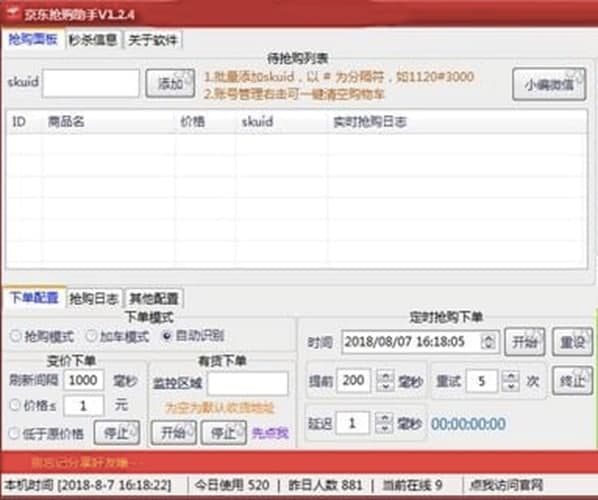This screenshot has width=598, height=500.
Task: Click the 刷新间隔 field showing 1000
Action: [x=84, y=380]
